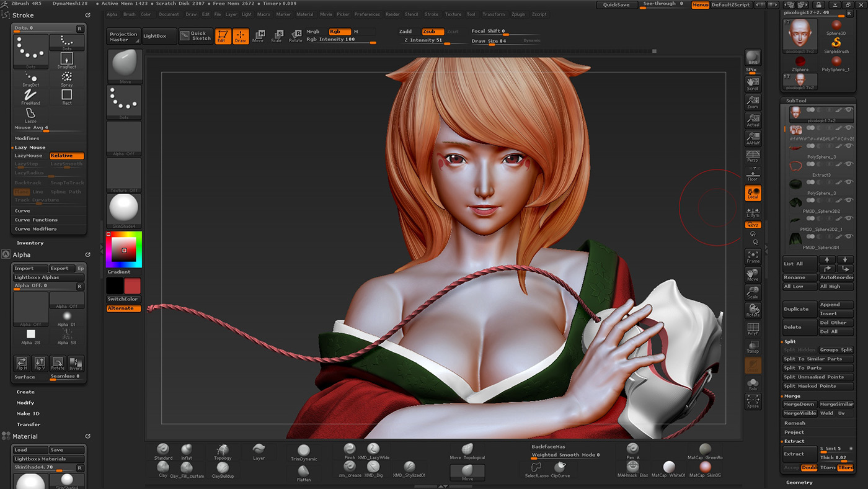Hide the PolySphere_3 subtool with red lips thumbnail

coord(848,147)
